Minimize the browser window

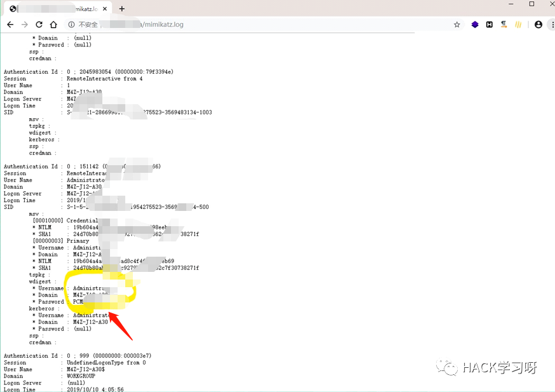click(x=510, y=4)
